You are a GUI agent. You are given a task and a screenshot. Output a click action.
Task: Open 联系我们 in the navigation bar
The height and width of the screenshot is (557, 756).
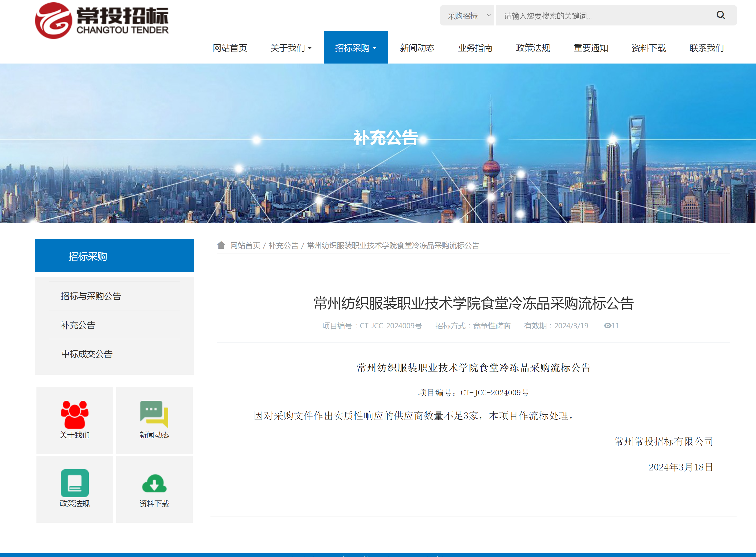tap(706, 48)
